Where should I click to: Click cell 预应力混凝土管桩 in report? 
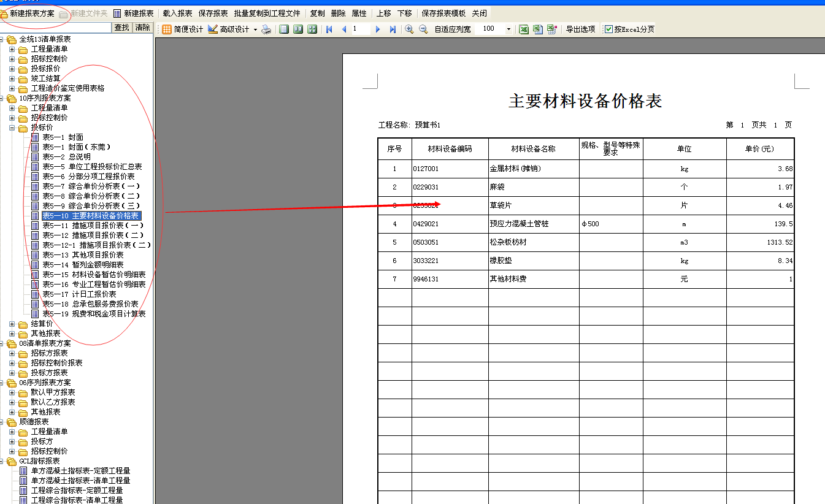click(x=534, y=224)
